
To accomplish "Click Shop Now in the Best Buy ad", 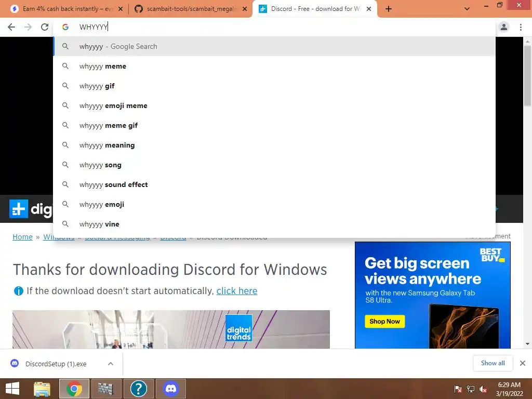I will pyautogui.click(x=385, y=321).
